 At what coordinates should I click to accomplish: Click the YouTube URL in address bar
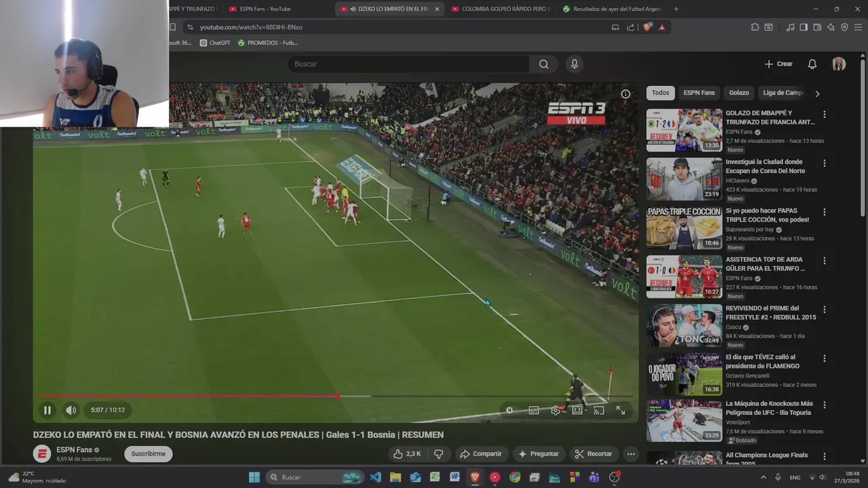pos(251,27)
